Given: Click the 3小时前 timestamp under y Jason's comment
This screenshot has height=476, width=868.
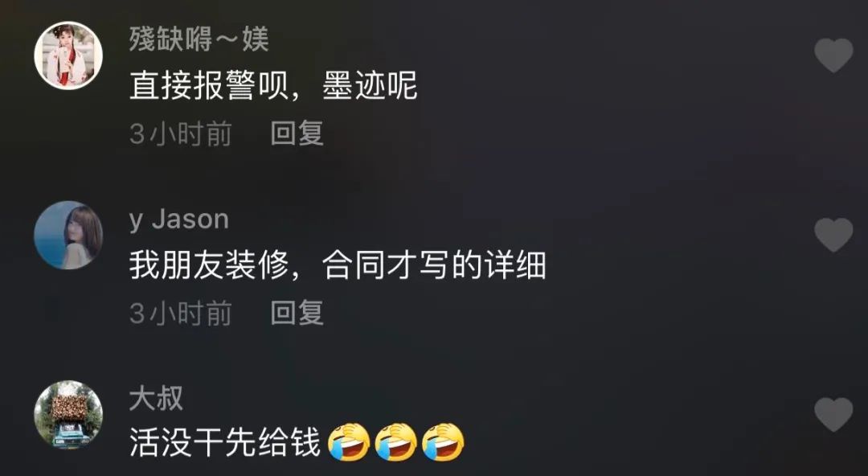Looking at the screenshot, I should [181, 313].
